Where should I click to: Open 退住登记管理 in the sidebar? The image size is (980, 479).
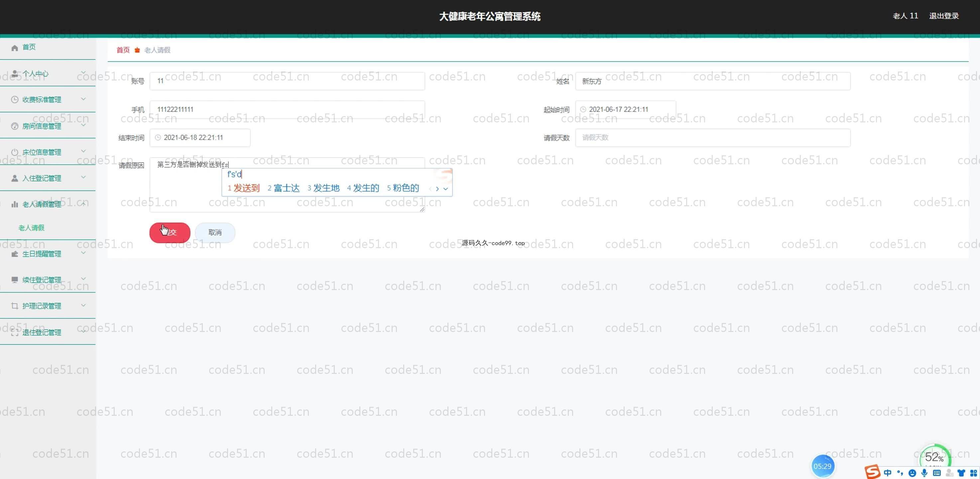click(x=48, y=332)
